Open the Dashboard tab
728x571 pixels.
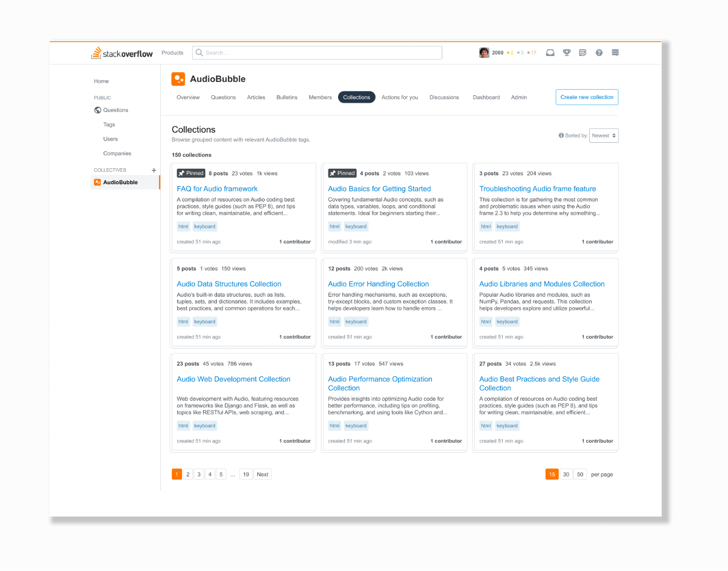[486, 97]
